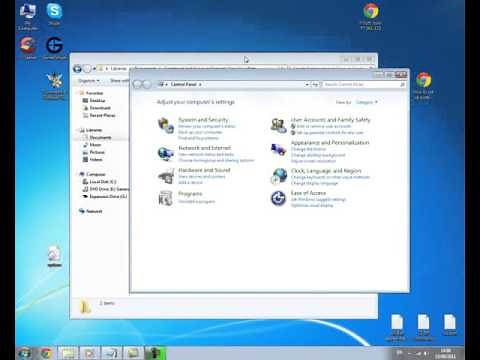Open Network and Internet heading link

click(205, 148)
